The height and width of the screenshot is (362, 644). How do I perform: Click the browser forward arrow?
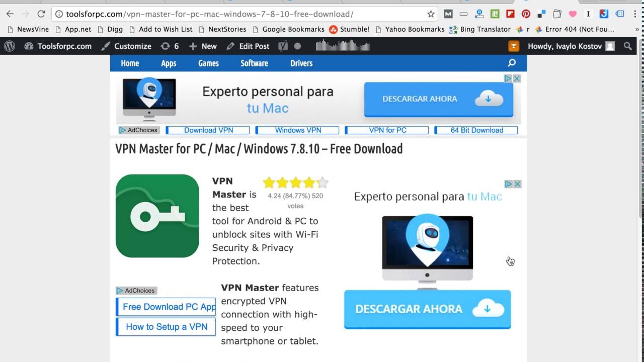tap(25, 14)
